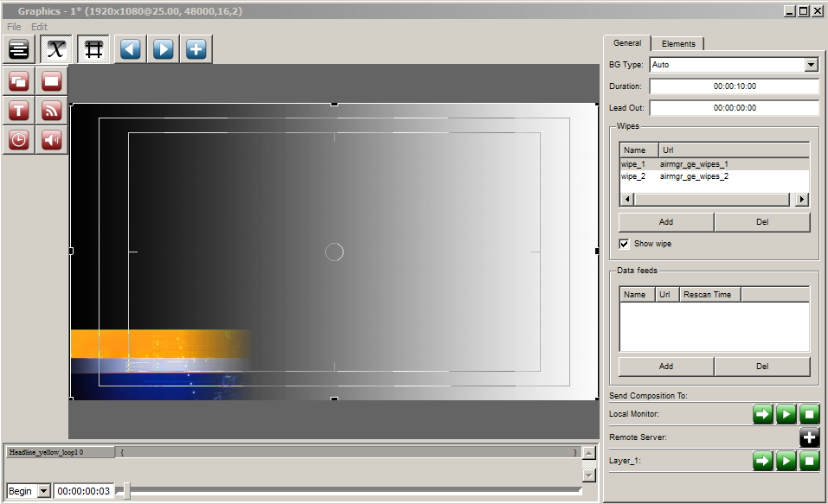Expand the Remote Server plus button
828x504 pixels.
809,437
